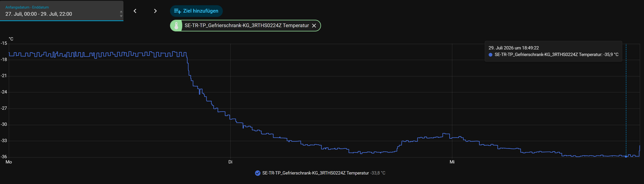Image resolution: width=644 pixels, height=184 pixels.
Task: Go to the previous date range
Action: tap(135, 11)
